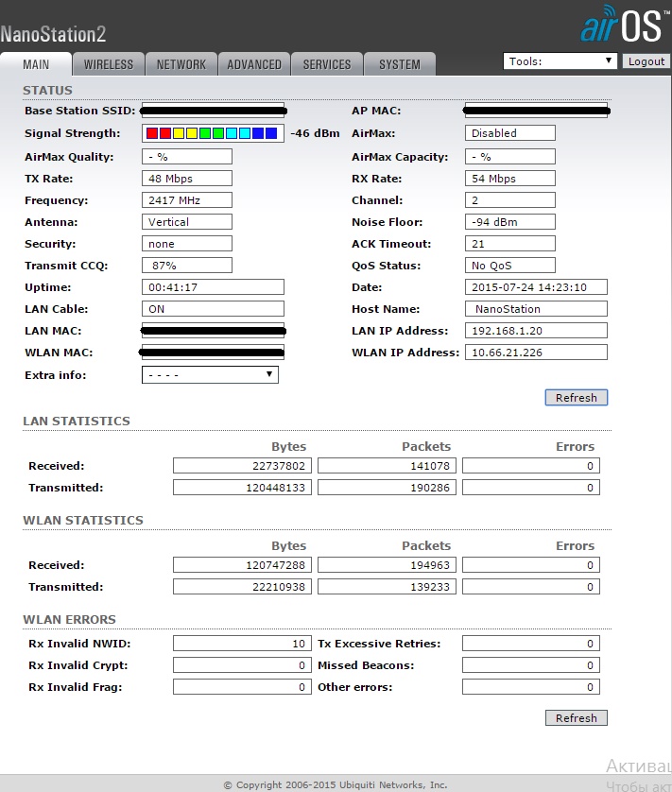Screen dimensions: 672x792
Task: Open the Extra info dropdown
Action: (x=210, y=375)
